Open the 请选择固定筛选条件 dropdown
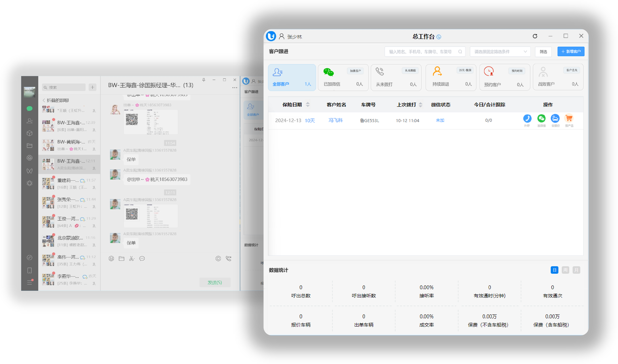This screenshot has width=618, height=364. click(x=500, y=52)
